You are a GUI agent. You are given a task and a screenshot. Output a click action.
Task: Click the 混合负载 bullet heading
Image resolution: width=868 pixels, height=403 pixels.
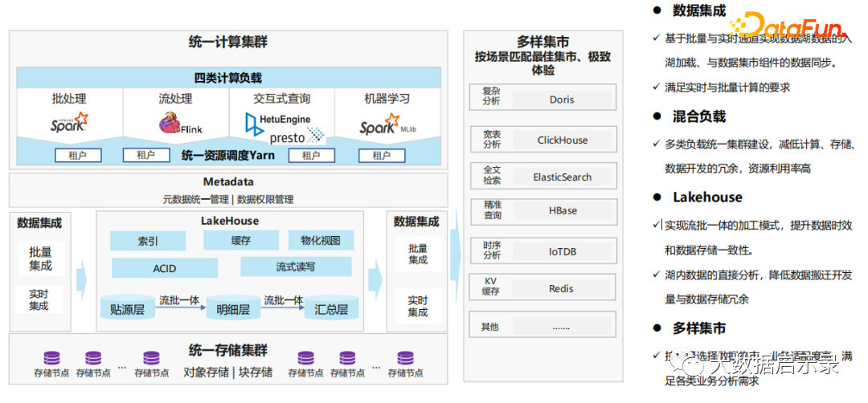pyautogui.click(x=698, y=116)
